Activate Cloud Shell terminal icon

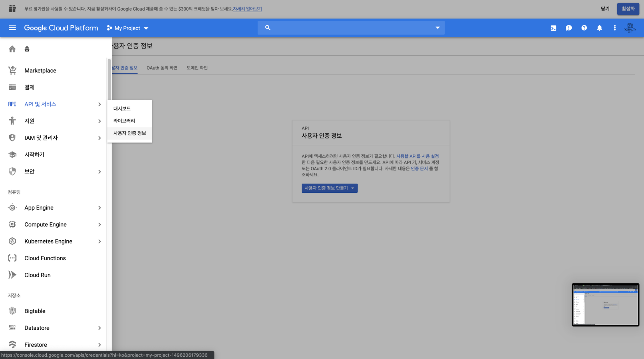[554, 28]
